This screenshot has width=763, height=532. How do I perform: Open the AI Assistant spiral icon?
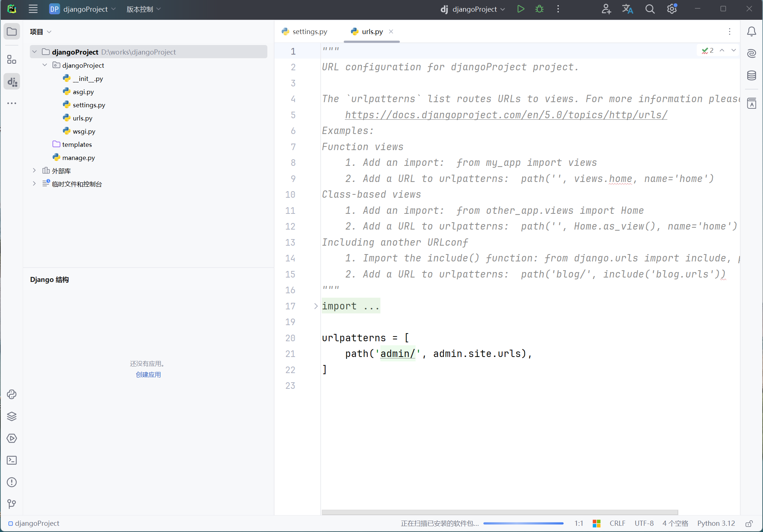(x=752, y=53)
